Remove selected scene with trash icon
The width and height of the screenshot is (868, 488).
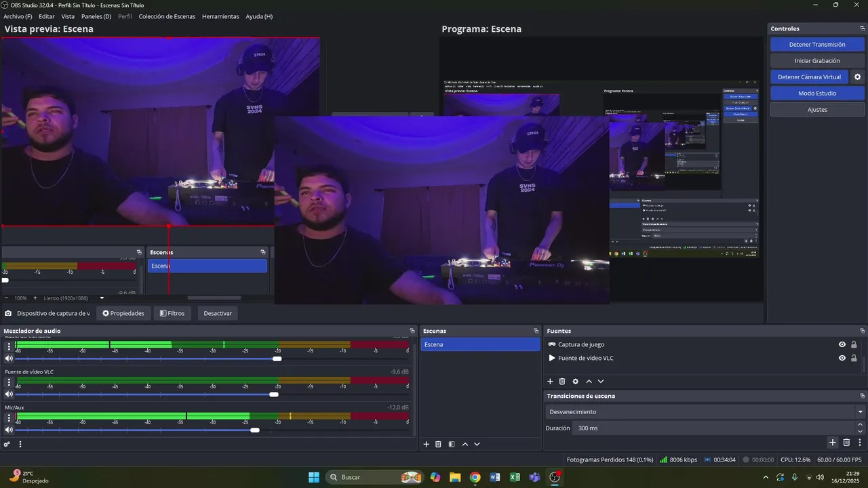[x=438, y=444]
